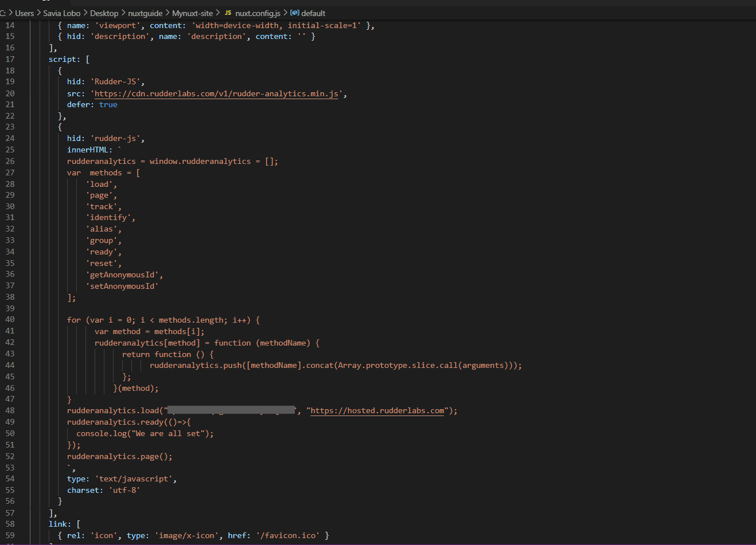Follow the cdn.rudderlabs.com script URL link
Image resolution: width=756 pixels, height=545 pixels.
[x=216, y=93]
